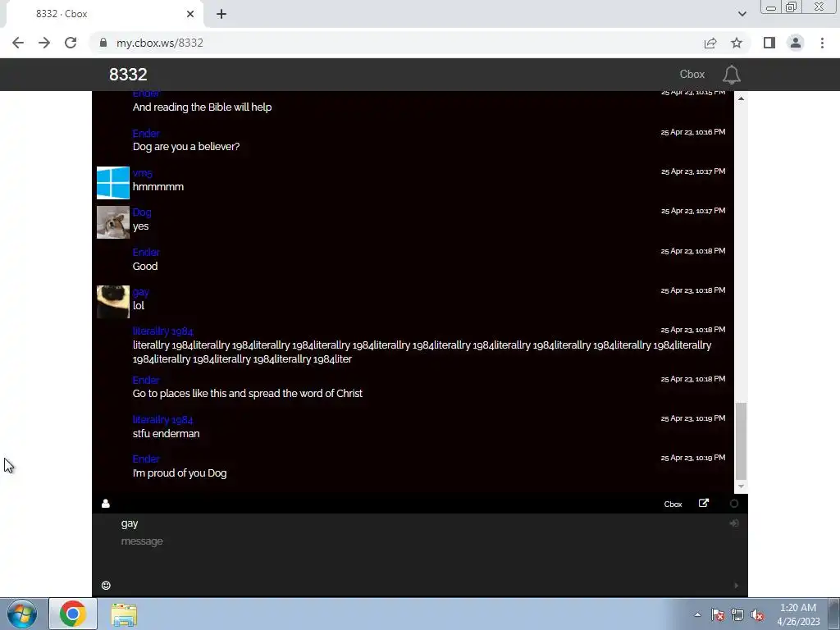Close the 8332 · Cbox tab
The image size is (840, 630).
(x=190, y=14)
